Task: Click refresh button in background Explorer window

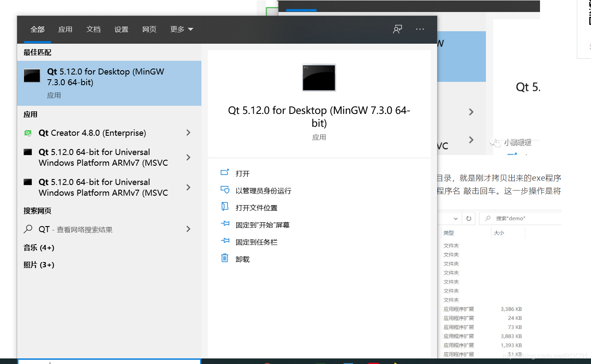Action: pos(468,218)
